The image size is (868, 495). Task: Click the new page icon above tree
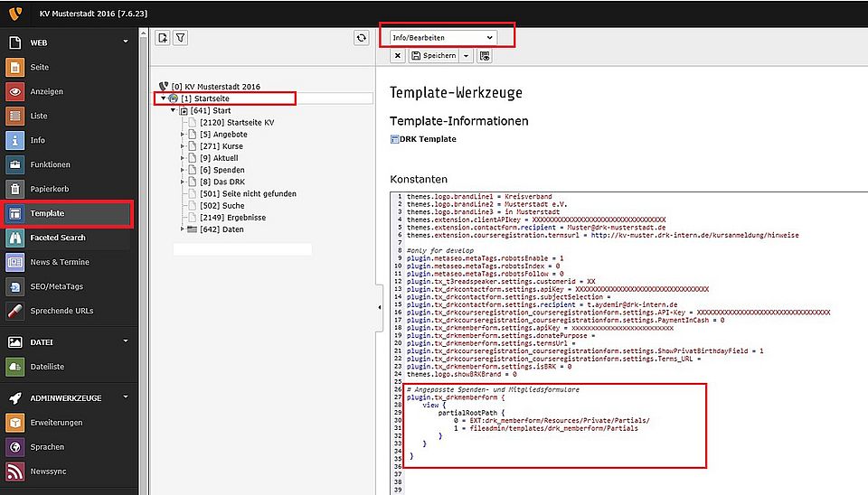pos(163,37)
